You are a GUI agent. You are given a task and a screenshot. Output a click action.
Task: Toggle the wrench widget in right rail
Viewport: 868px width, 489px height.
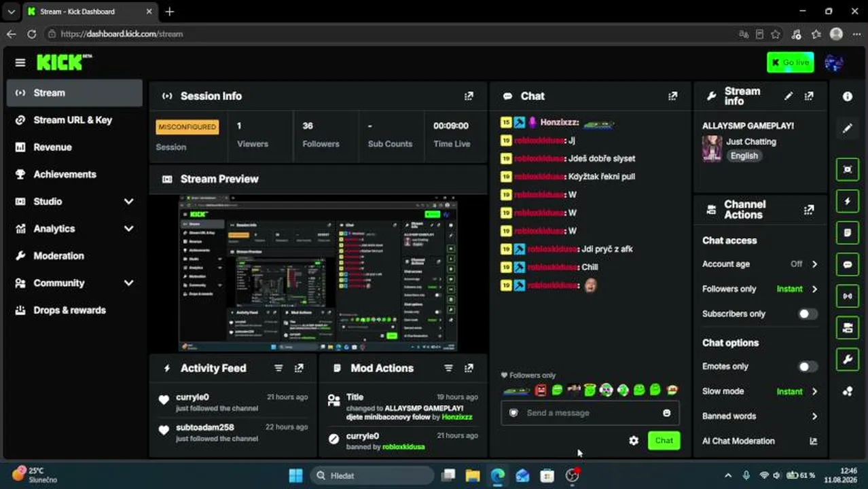(x=848, y=360)
